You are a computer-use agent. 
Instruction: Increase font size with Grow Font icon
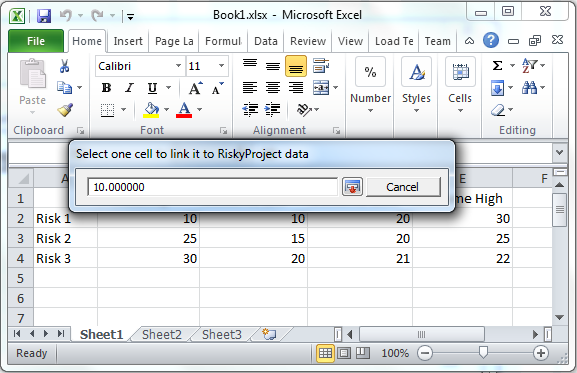point(195,88)
